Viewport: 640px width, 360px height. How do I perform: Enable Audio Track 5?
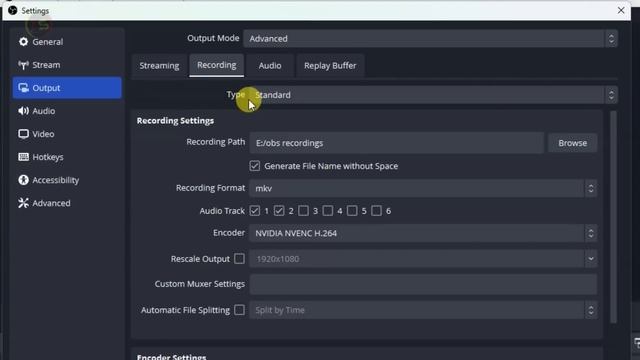(352, 211)
